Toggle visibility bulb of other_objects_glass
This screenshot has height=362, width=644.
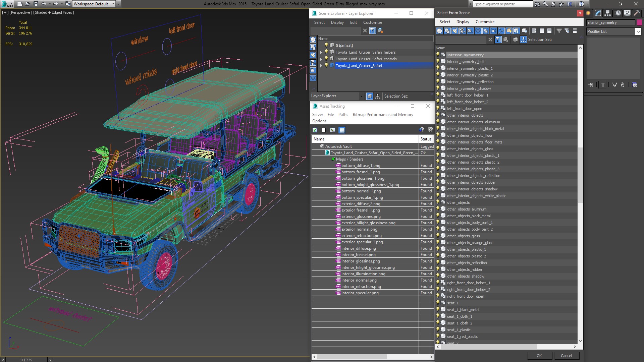(438, 236)
